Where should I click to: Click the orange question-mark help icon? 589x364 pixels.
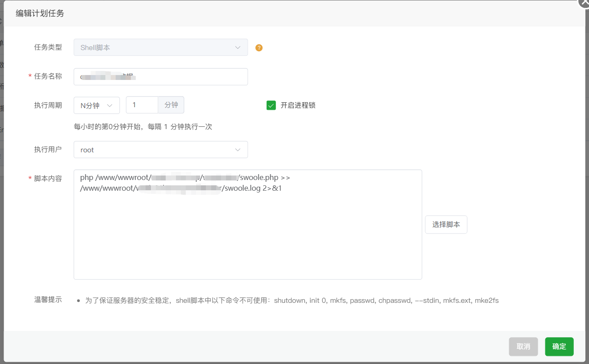point(259,47)
